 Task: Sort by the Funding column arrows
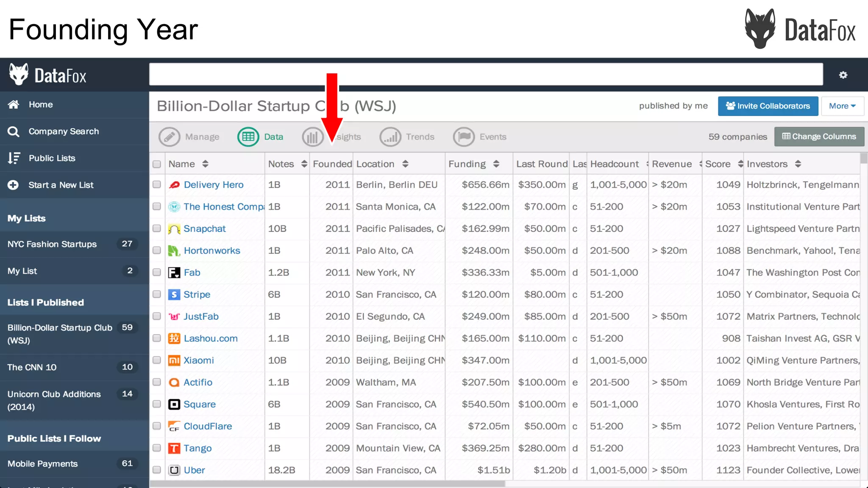coord(496,164)
